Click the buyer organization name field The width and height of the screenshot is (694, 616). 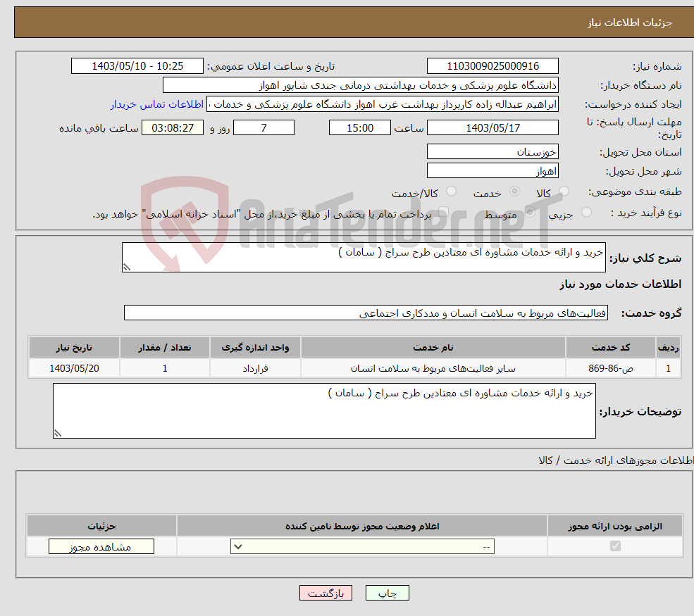(360, 85)
